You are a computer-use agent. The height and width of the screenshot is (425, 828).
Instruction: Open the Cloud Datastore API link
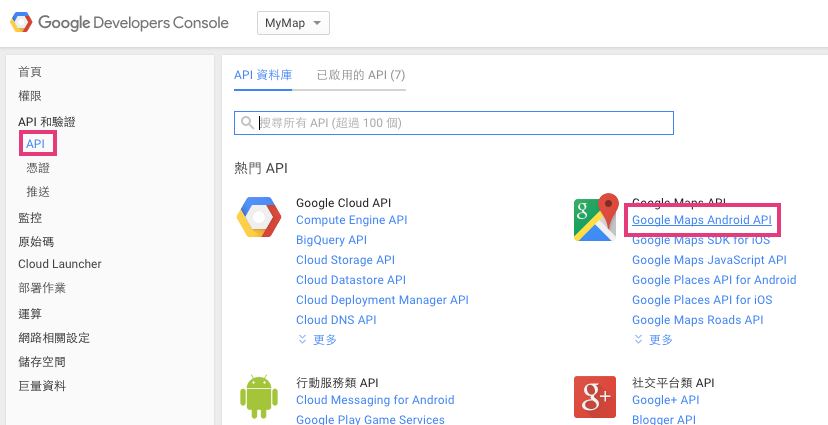point(351,280)
